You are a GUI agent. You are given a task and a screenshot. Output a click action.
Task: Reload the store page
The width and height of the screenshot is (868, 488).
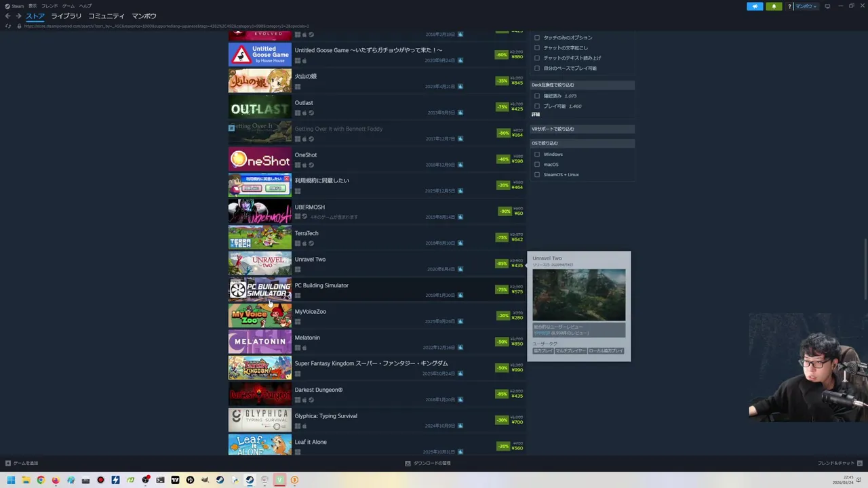coord(8,26)
